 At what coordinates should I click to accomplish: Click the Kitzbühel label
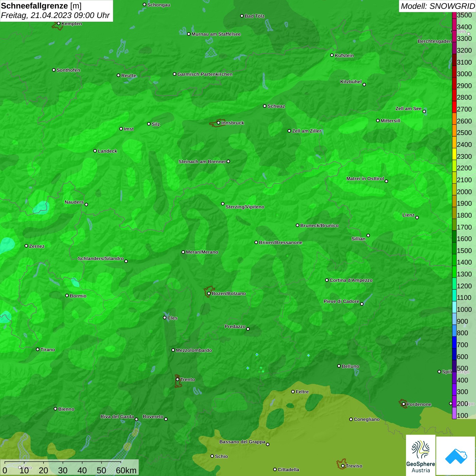pos(351,82)
